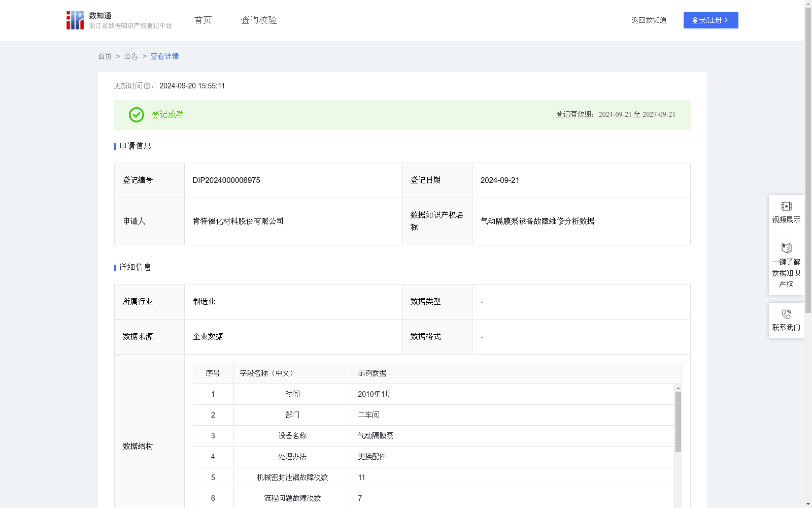
Task: Open the 视频展示 video icon
Action: (x=786, y=206)
